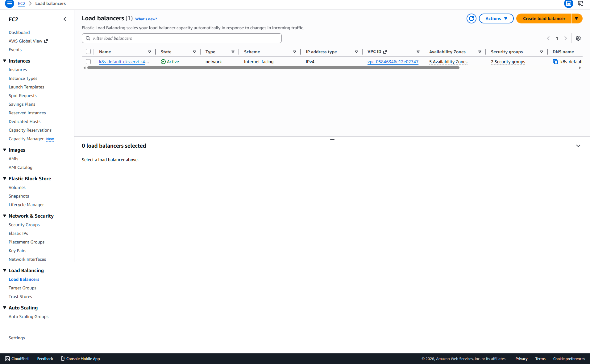The height and width of the screenshot is (364, 590).
Task: Copy DNS name k8s-default icon
Action: (x=555, y=62)
